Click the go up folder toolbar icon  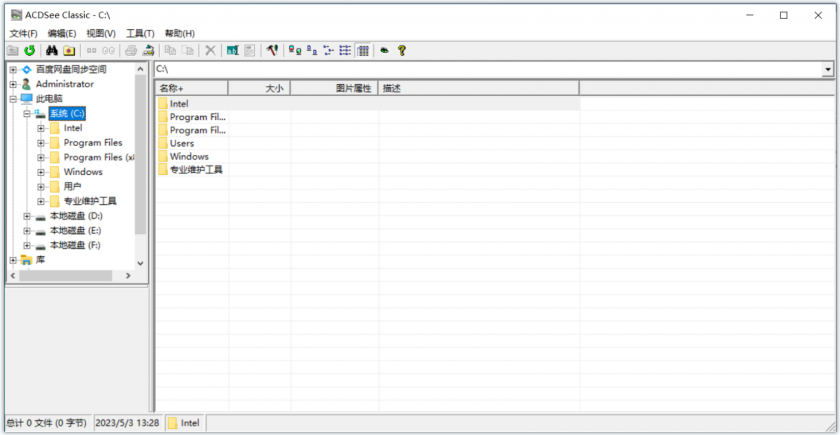pyautogui.click(x=12, y=51)
